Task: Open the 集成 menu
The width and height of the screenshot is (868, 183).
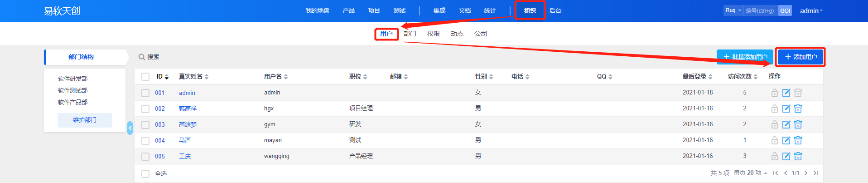Action: tap(439, 11)
